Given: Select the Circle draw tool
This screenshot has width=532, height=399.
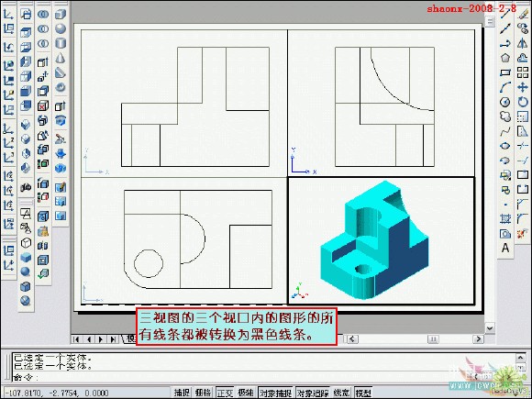Looking at the screenshot, I should pos(505,102).
